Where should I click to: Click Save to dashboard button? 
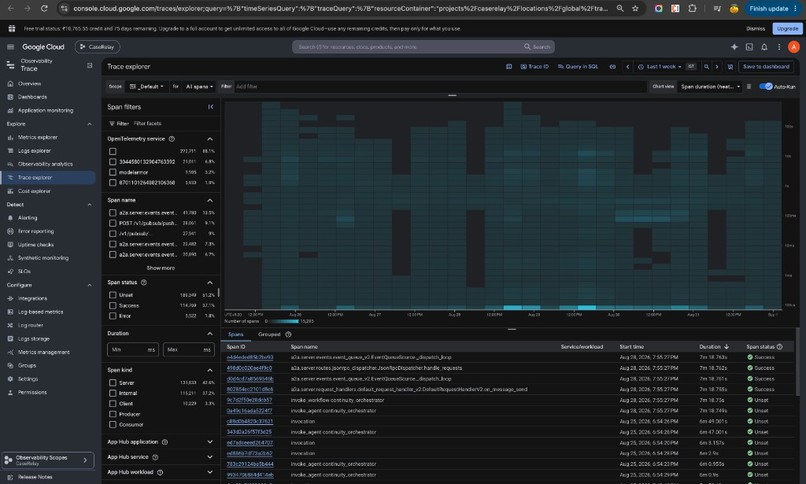coord(766,67)
